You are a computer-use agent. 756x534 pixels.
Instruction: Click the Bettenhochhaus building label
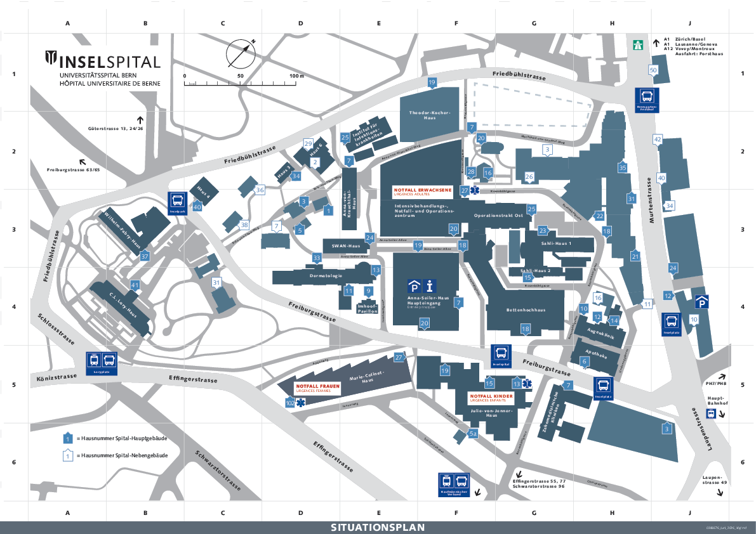[x=526, y=310]
